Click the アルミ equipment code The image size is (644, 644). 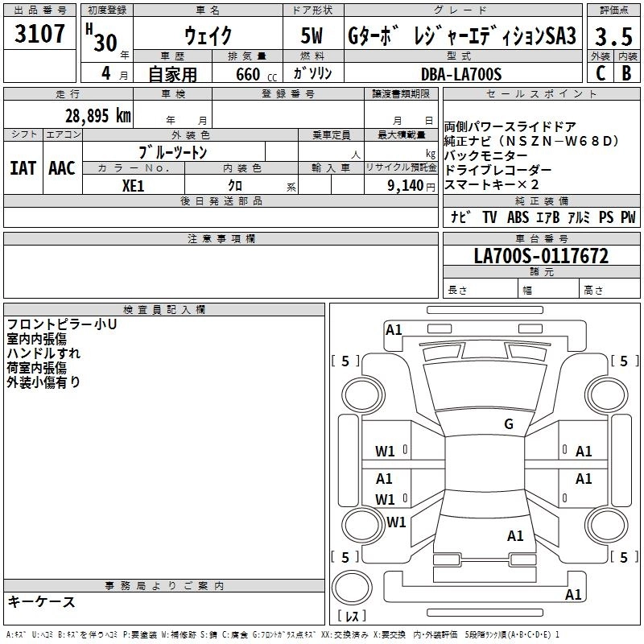pyautogui.click(x=579, y=217)
